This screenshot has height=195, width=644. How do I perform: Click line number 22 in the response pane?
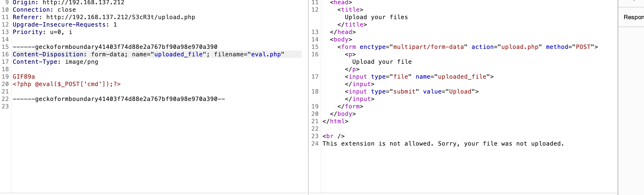(x=315, y=129)
